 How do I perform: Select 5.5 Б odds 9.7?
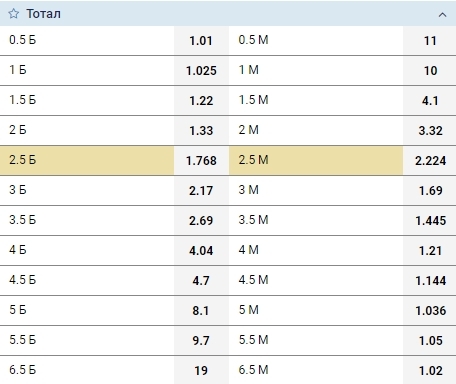[201, 341]
